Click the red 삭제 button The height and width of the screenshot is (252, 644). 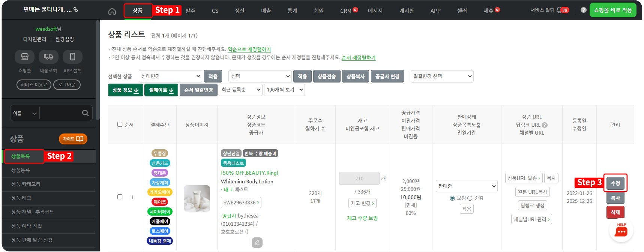615,212
